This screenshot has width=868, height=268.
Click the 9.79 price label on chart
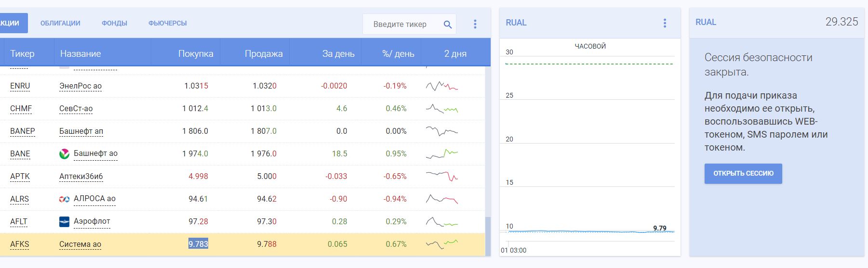(660, 228)
